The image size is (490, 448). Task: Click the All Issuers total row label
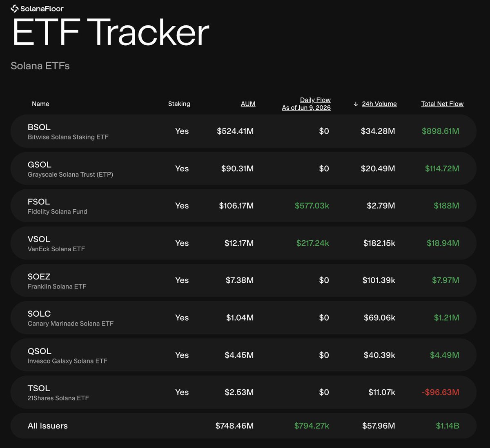pos(48,426)
